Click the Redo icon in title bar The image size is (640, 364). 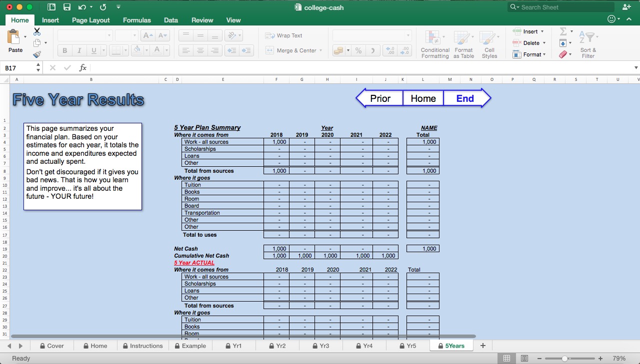click(103, 7)
